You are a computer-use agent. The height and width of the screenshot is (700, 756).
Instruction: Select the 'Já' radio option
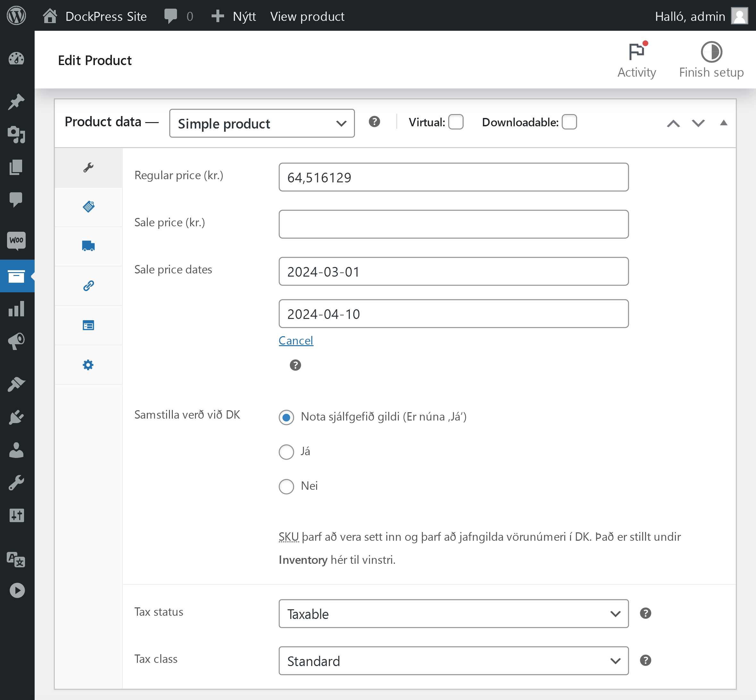286,452
